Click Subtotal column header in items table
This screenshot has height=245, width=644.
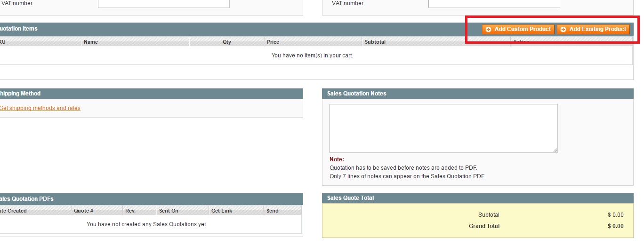375,42
